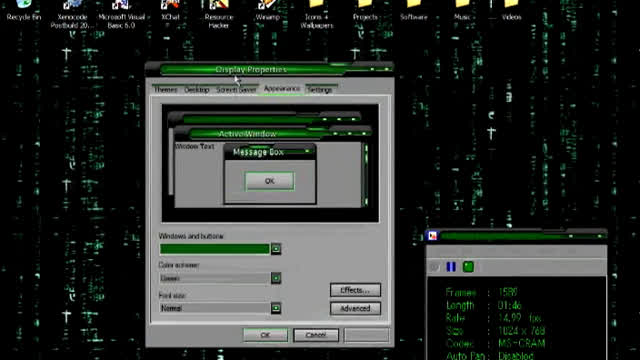Stop recording with the green stop icon

tap(468, 267)
